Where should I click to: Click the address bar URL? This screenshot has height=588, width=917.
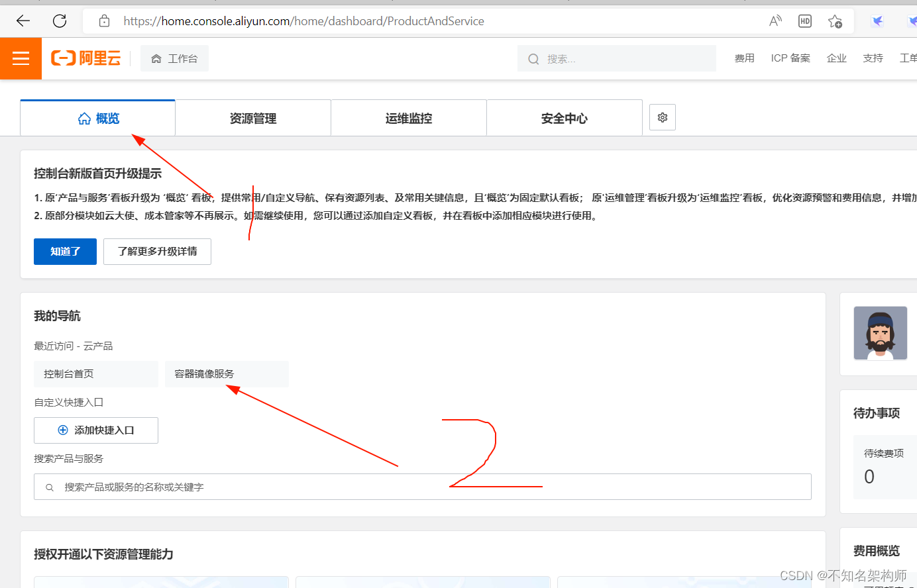click(x=303, y=21)
